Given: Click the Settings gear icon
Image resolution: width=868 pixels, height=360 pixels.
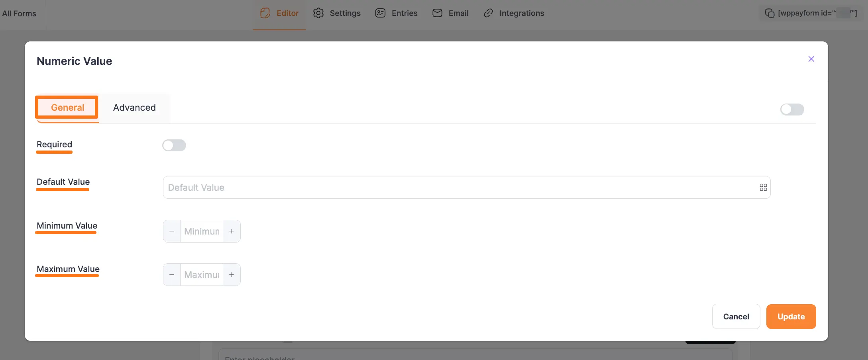Looking at the screenshot, I should 318,13.
